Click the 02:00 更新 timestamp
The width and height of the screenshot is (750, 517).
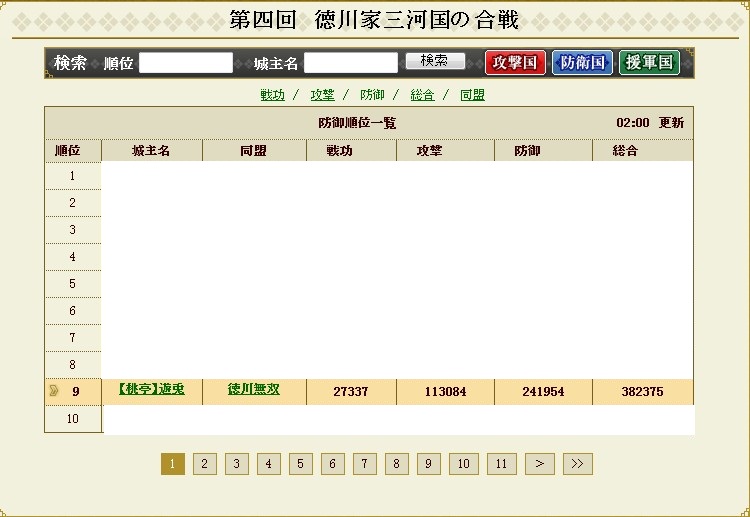[650, 123]
